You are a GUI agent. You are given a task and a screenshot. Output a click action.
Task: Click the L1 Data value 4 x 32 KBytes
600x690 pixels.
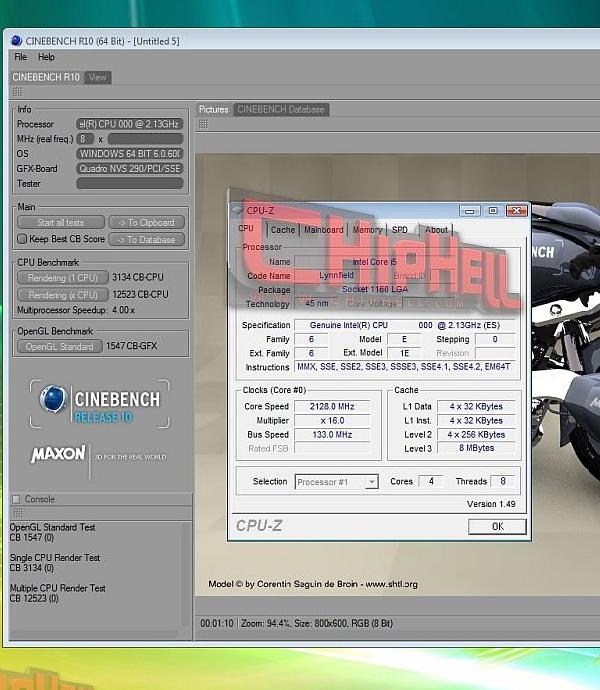(x=476, y=406)
